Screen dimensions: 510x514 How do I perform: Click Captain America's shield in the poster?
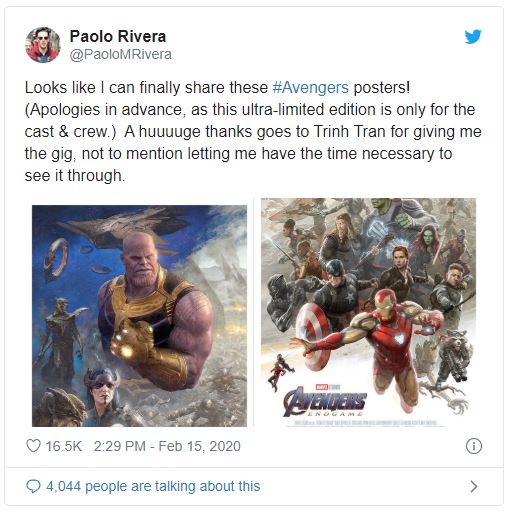[x=314, y=337]
